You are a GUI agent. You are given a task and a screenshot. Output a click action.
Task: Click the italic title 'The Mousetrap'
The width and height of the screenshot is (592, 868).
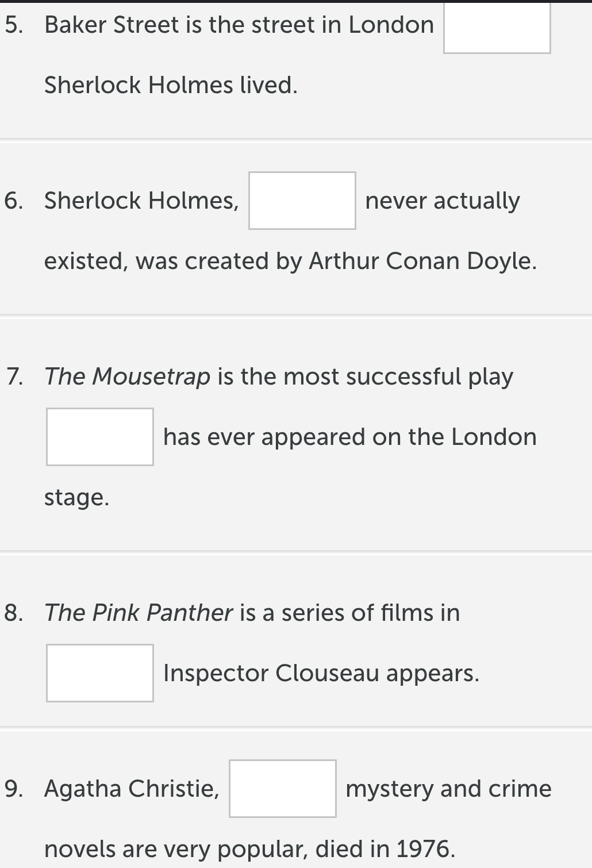pos(128,377)
